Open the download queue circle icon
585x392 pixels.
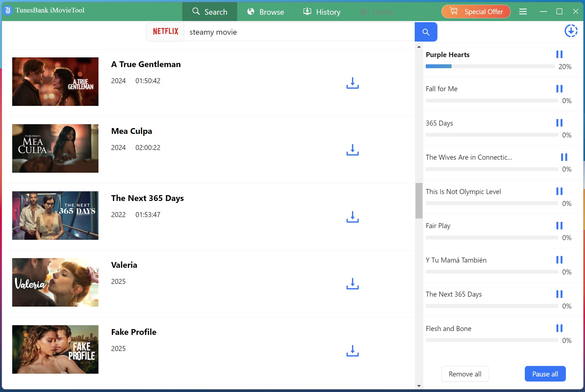point(571,31)
